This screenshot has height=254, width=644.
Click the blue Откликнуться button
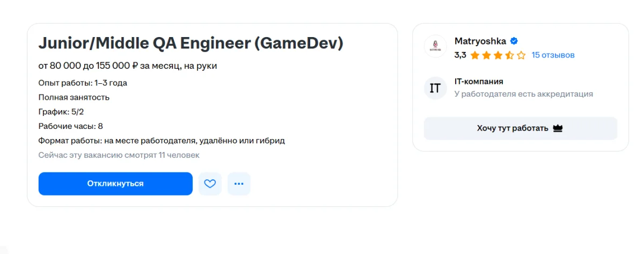[x=115, y=184]
